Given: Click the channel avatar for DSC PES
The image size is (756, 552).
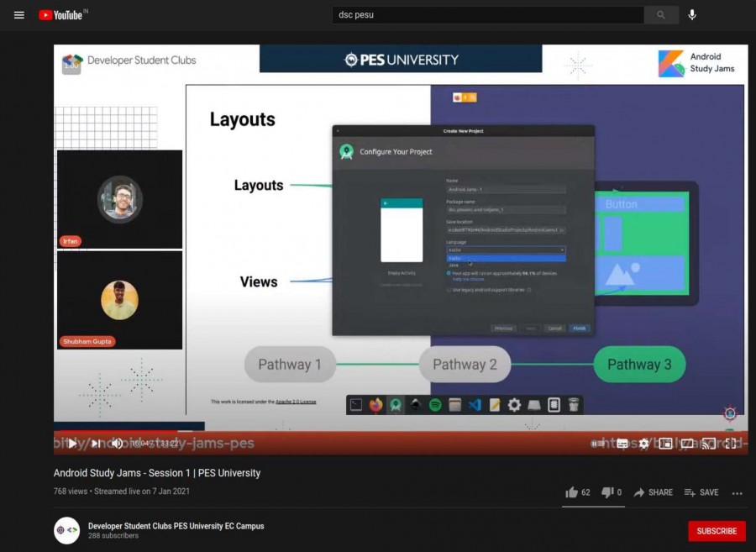Looking at the screenshot, I should point(67,530).
